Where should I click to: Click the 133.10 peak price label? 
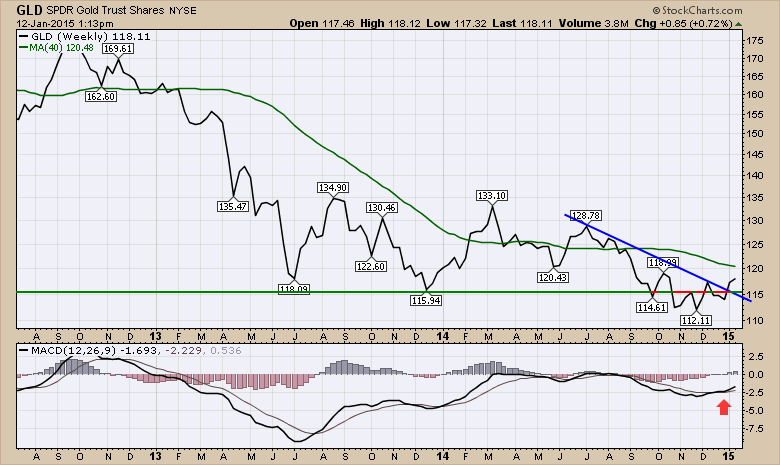[492, 195]
